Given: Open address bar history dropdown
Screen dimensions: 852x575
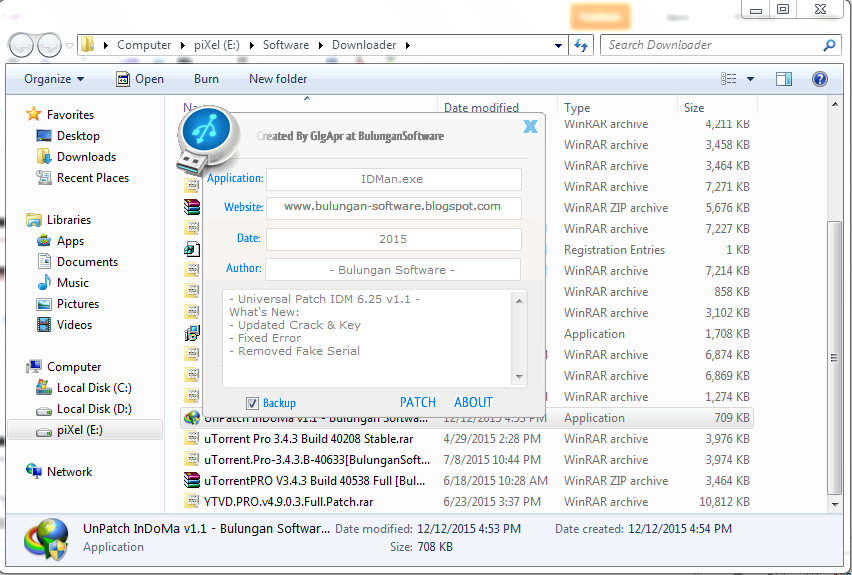Looking at the screenshot, I should point(558,46).
